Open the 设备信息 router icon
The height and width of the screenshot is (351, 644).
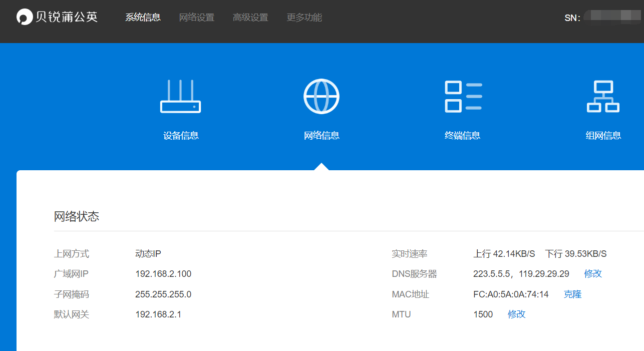(180, 96)
